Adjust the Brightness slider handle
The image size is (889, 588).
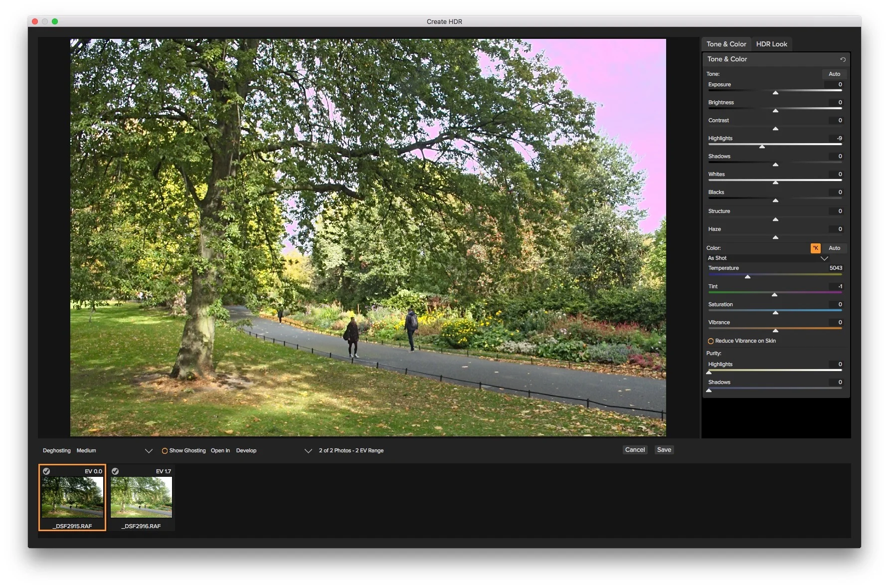pos(775,110)
